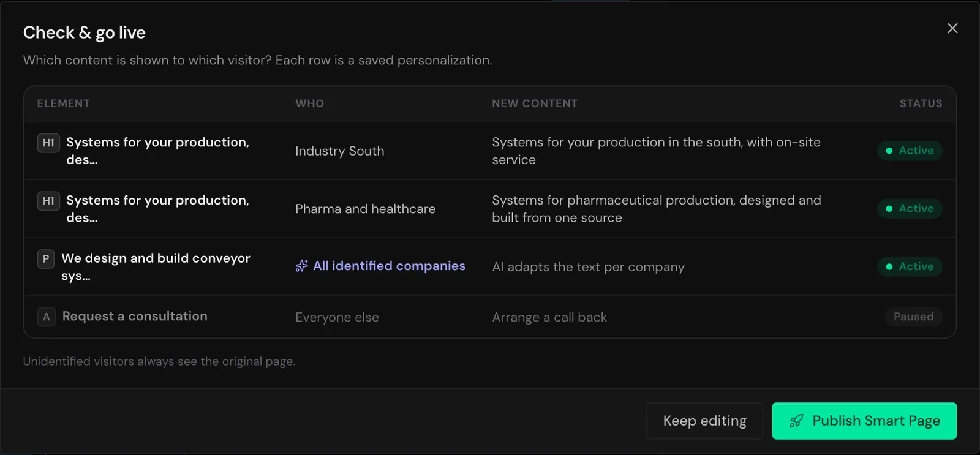Open the headline element in the Pharma and healthcare row

click(x=157, y=209)
